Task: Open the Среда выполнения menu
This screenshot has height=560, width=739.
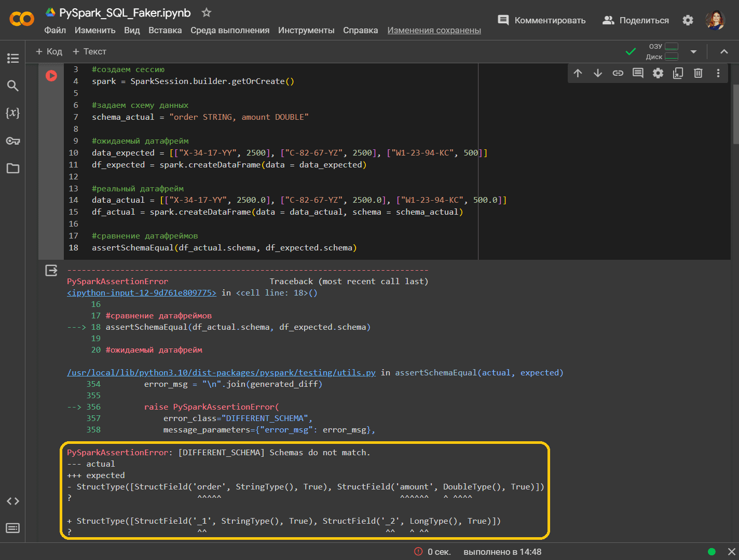Action: pos(230,30)
